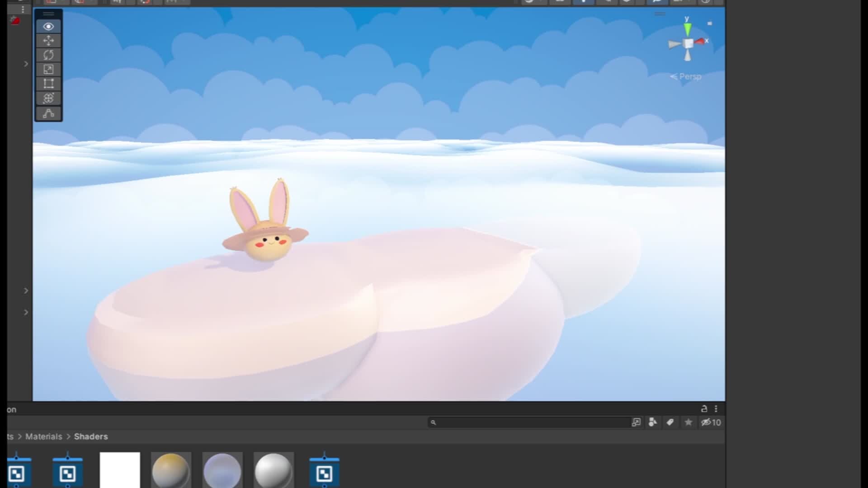Select the Move tool

coord(48,41)
